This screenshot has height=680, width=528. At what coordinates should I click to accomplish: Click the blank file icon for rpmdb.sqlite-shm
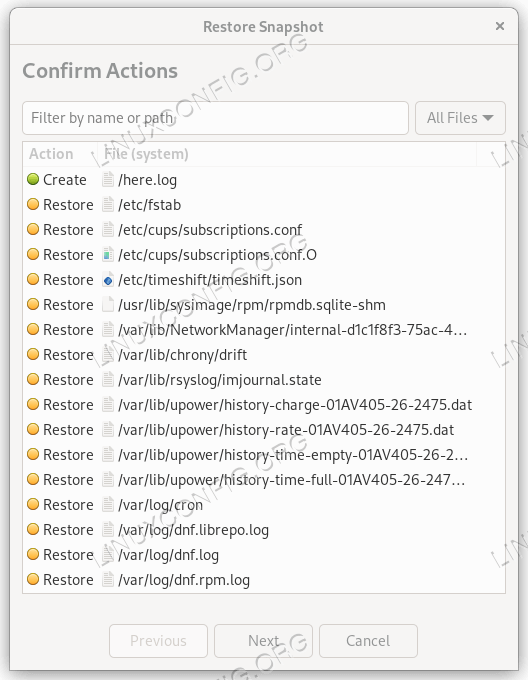[x=108, y=304]
